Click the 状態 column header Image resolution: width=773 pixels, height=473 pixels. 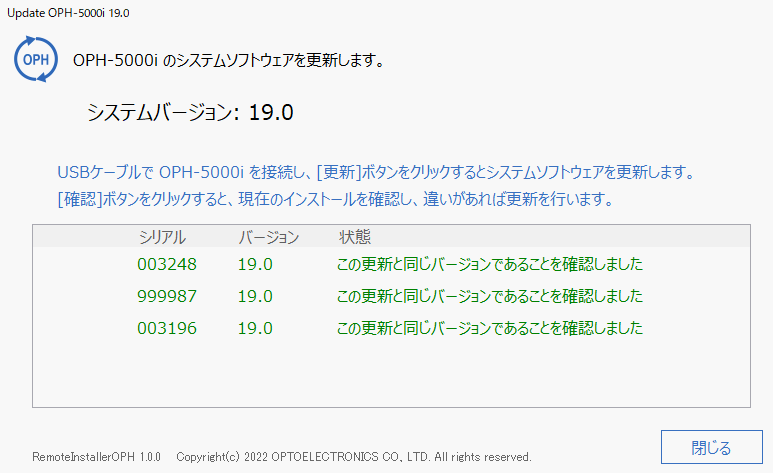[x=354, y=237]
